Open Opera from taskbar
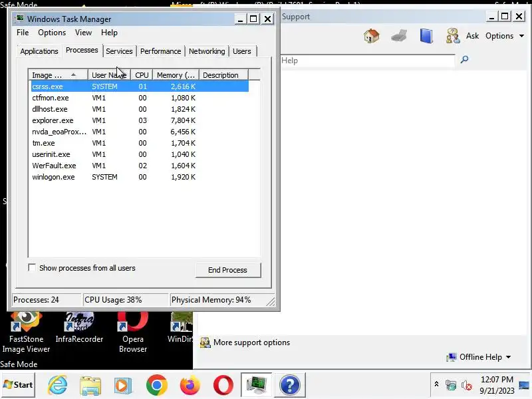The height and width of the screenshot is (399, 532). tap(223, 385)
